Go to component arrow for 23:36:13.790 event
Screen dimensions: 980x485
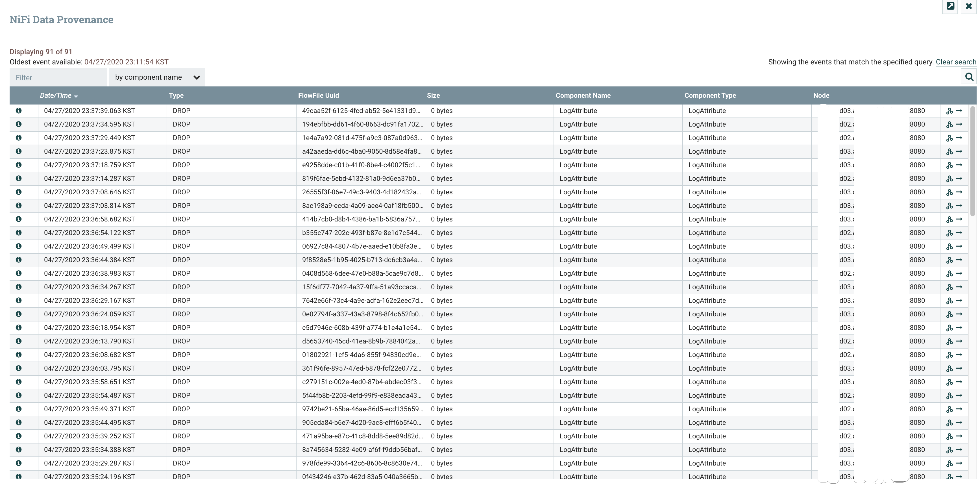959,341
